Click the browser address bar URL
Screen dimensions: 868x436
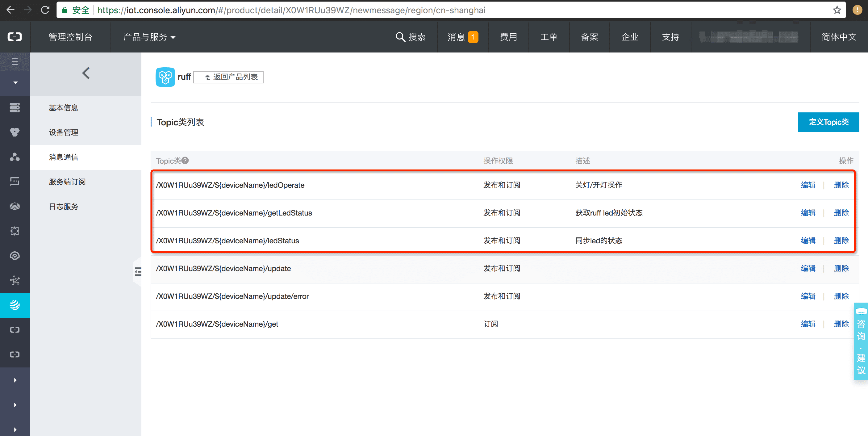(x=291, y=10)
